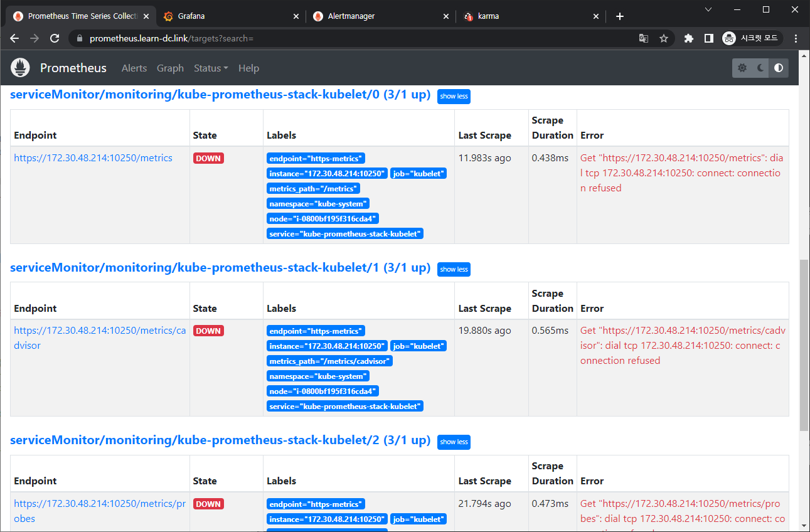Open the Chrome three-dot menu

pos(796,38)
